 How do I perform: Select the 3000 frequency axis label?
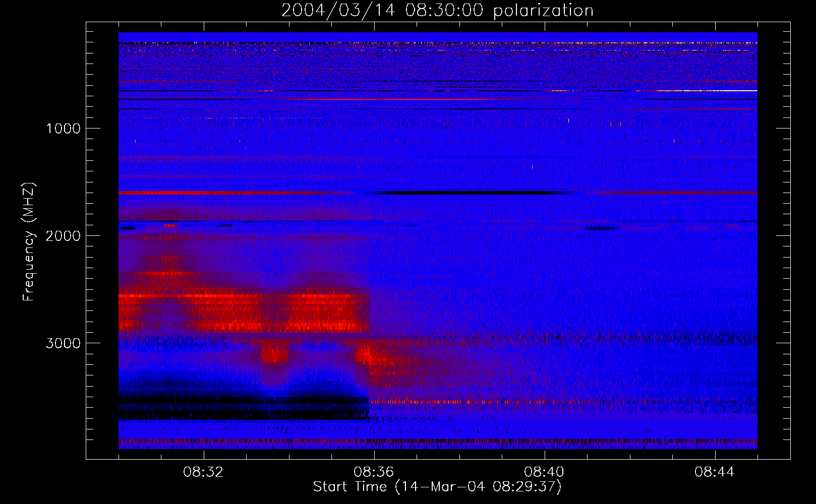[x=63, y=343]
